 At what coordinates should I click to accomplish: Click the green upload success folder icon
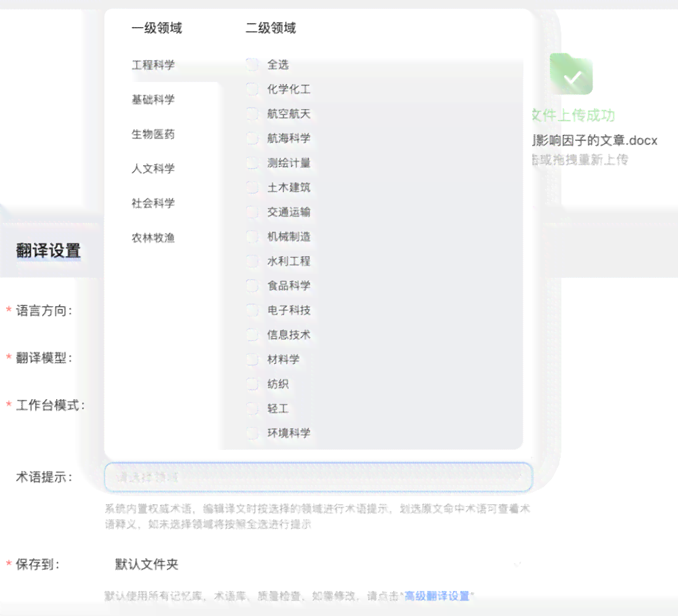pos(571,74)
